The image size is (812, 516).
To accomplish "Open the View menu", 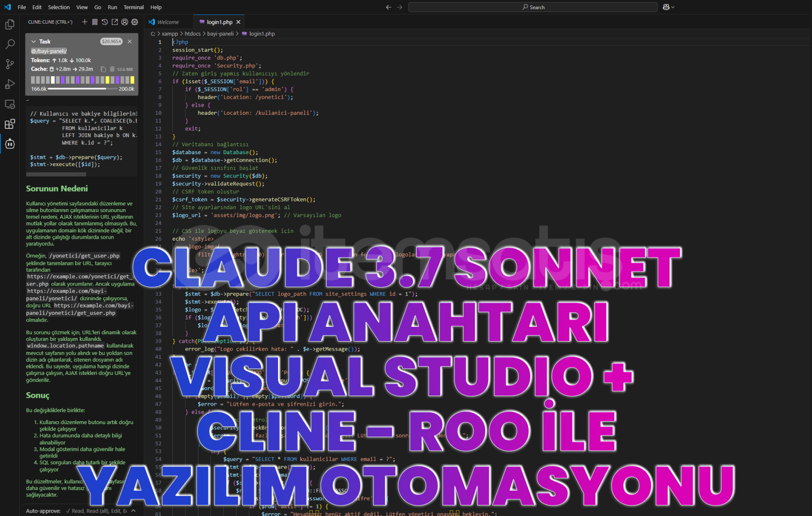I will (x=82, y=7).
